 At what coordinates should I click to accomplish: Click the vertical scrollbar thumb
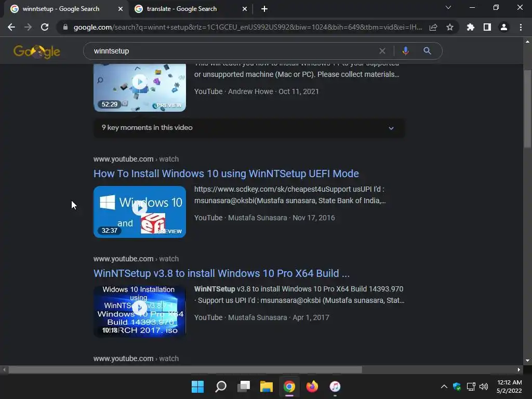tap(527, 109)
